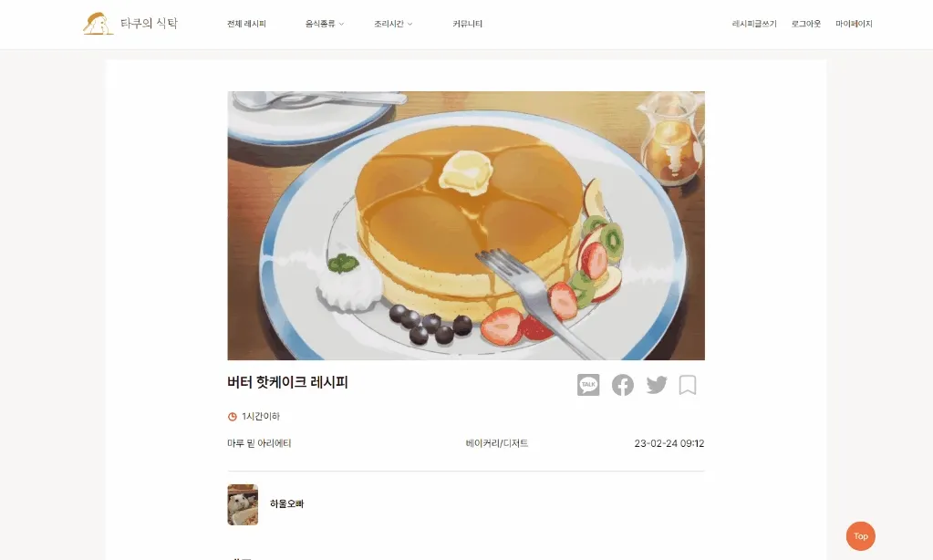
Task: Open 레시피글쓰기 link
Action: pos(754,24)
